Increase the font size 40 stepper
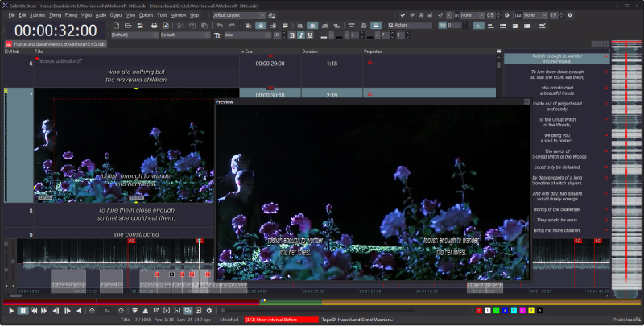 point(284,34)
